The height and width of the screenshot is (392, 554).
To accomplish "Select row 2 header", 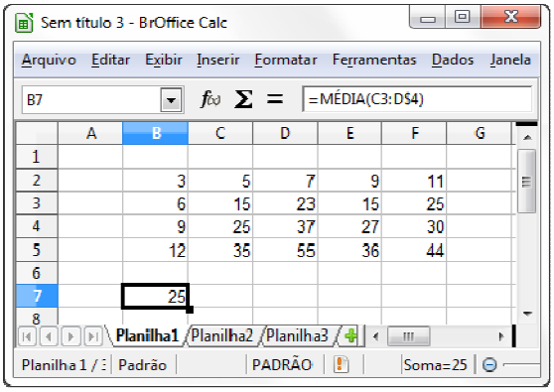I will [x=37, y=180].
